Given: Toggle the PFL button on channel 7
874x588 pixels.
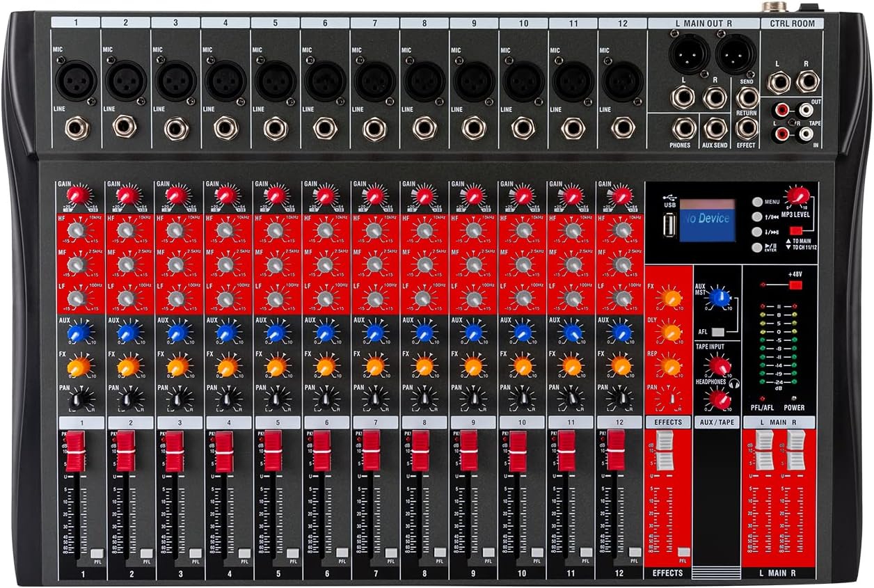Looking at the screenshot, I should coord(390,554).
